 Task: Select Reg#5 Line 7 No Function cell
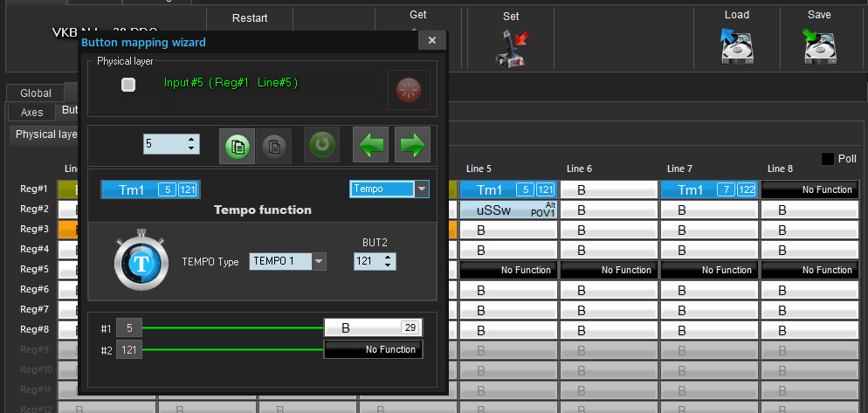tap(709, 270)
